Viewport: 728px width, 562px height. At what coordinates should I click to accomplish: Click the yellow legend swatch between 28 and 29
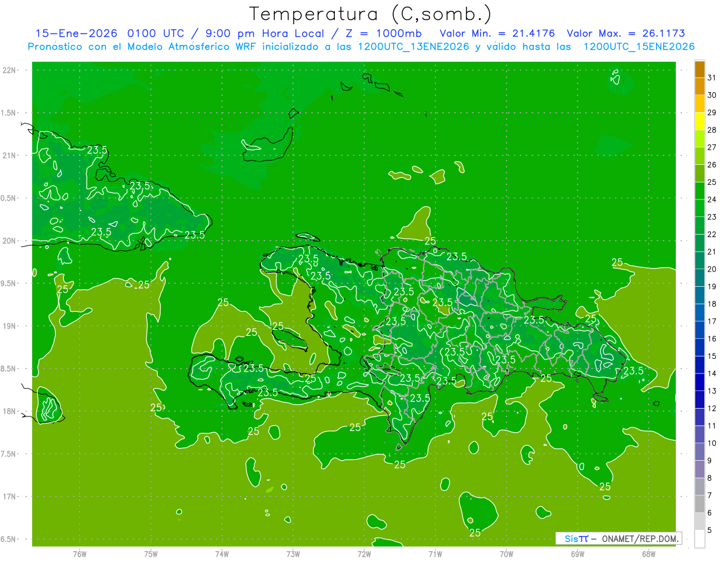[x=699, y=121]
